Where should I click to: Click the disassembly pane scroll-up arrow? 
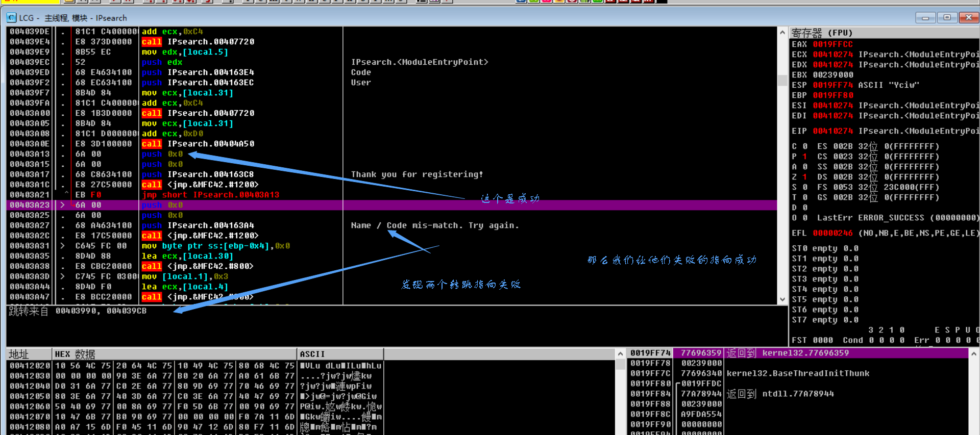point(782,33)
